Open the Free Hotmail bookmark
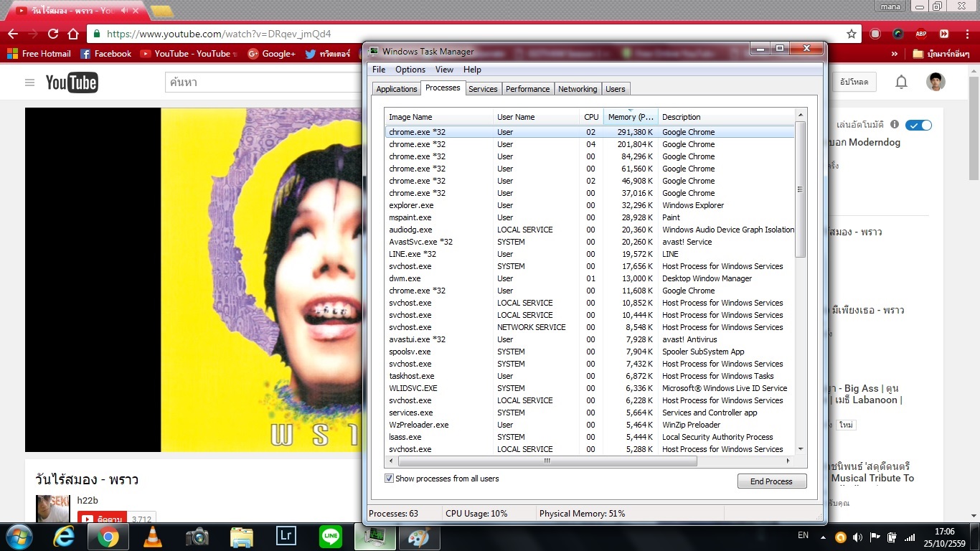 point(39,54)
